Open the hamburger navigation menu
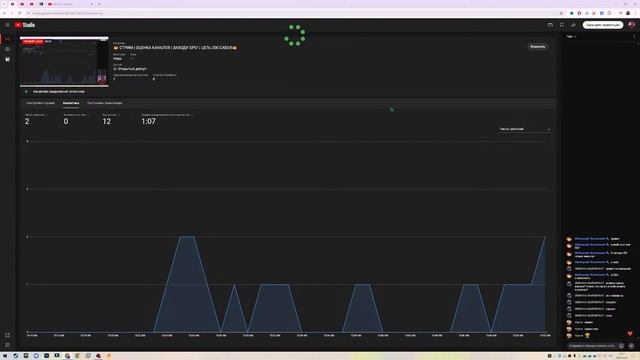The width and height of the screenshot is (640, 360). click(7, 25)
